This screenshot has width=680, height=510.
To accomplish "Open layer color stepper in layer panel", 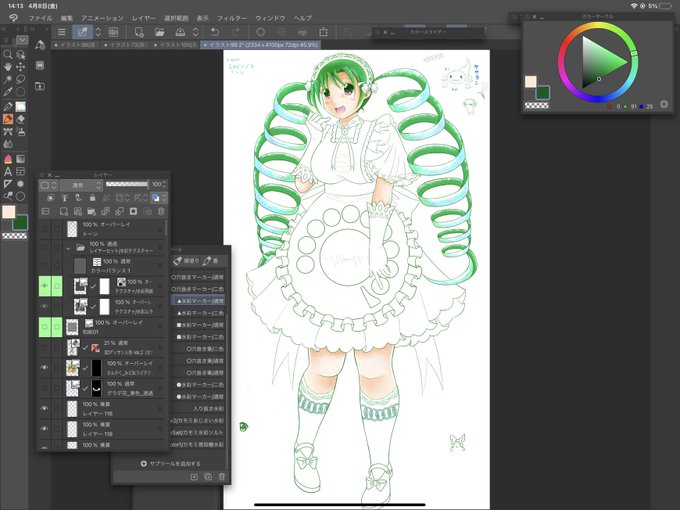I will 164,198.
